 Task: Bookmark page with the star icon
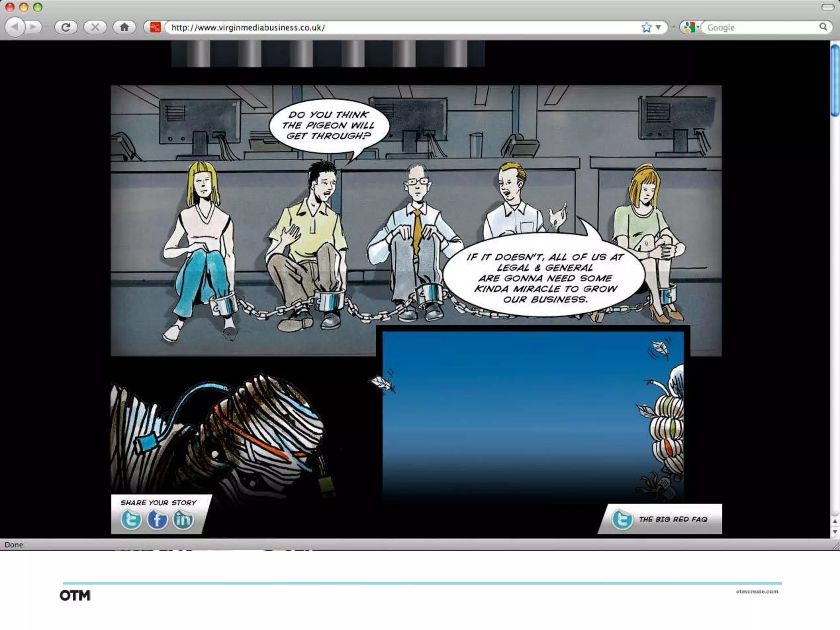click(646, 27)
